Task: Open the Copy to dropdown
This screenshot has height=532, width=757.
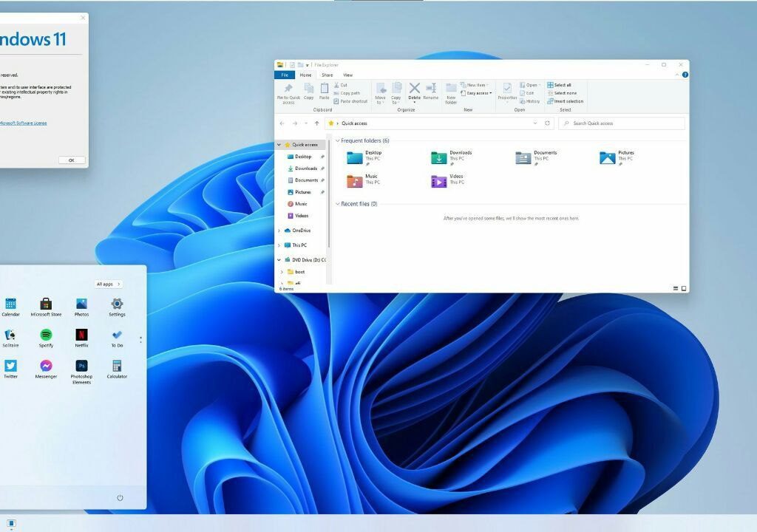Action: click(396, 100)
